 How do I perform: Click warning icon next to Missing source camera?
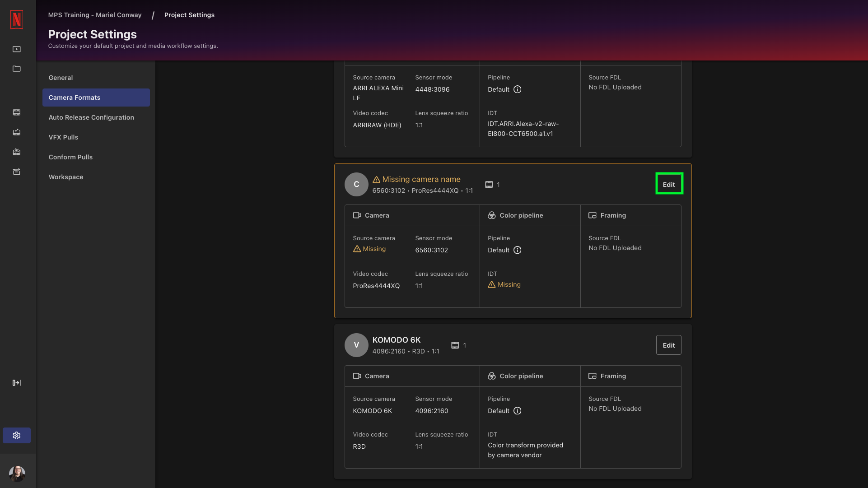pos(357,249)
